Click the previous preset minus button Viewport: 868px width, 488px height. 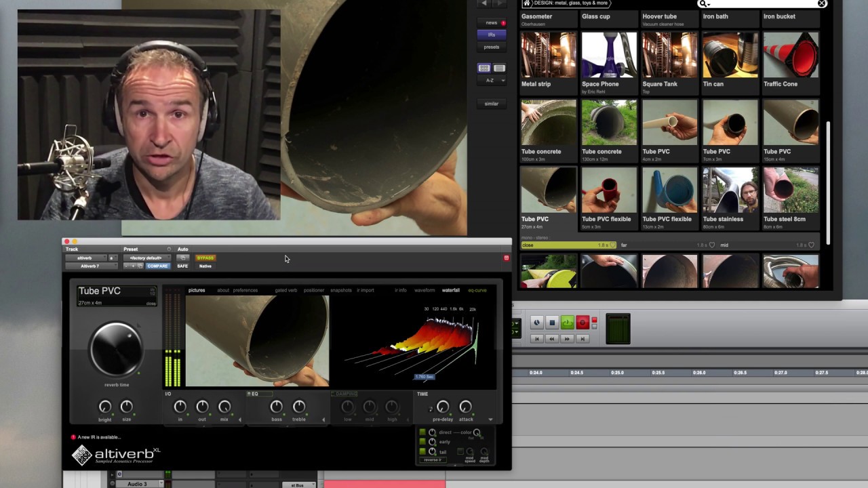coord(126,266)
